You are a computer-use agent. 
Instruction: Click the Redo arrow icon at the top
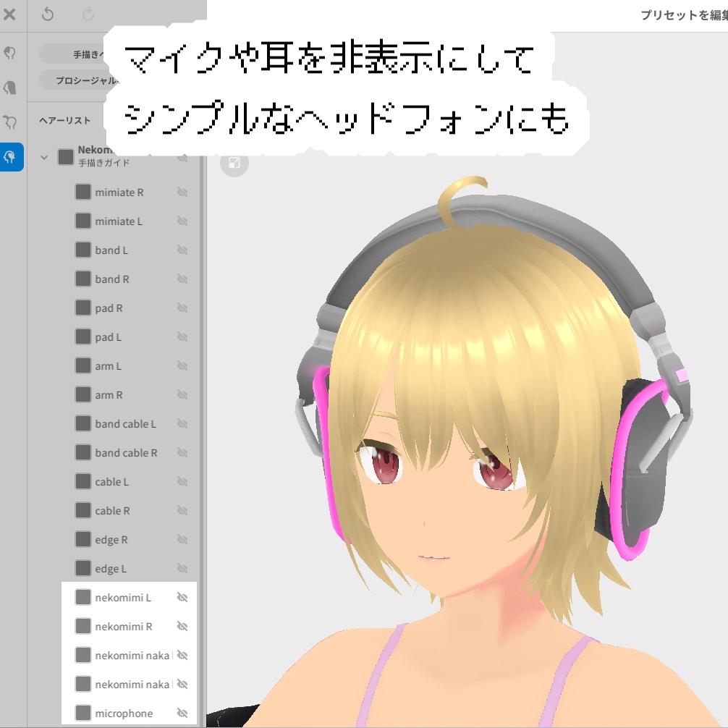click(x=88, y=15)
